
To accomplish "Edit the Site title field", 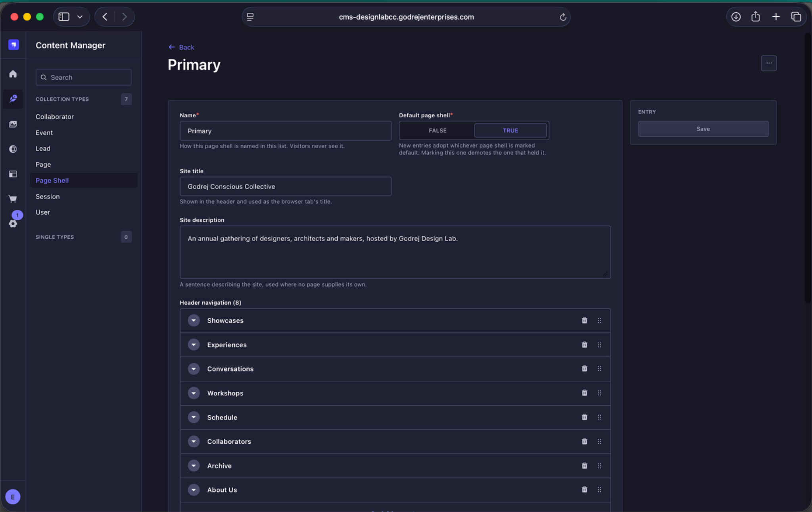I will tap(285, 186).
